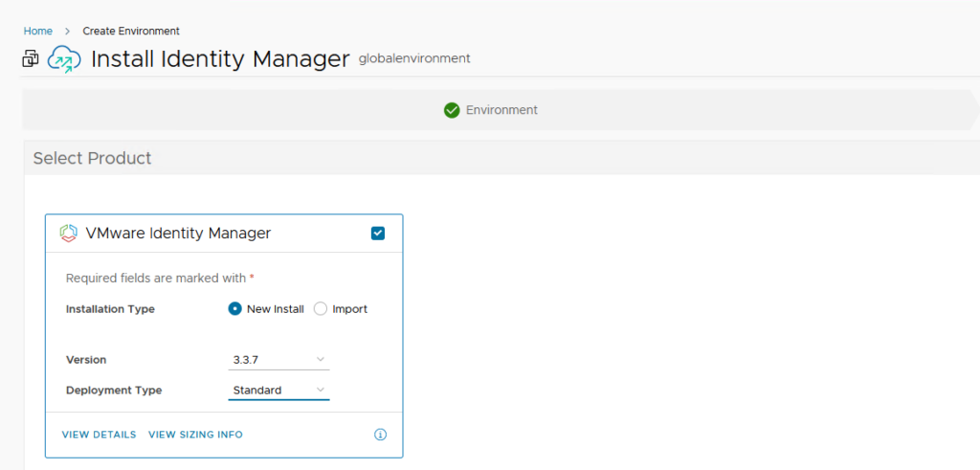The width and height of the screenshot is (980, 470).
Task: Select the Create Environment breadcrumb
Action: pyautogui.click(x=130, y=31)
